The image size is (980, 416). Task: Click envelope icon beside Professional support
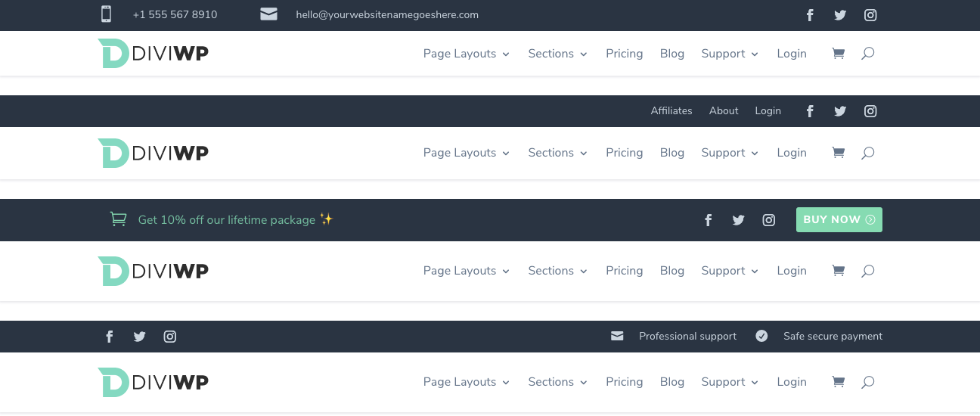coord(617,336)
